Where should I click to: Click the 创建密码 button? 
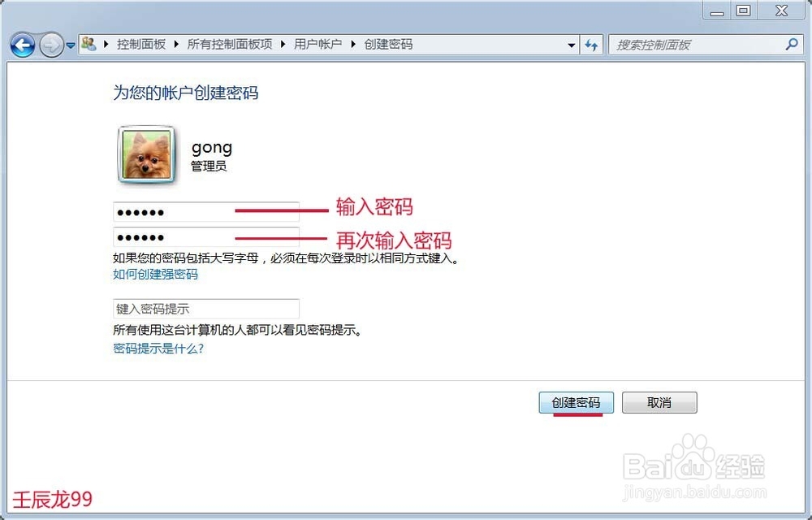pyautogui.click(x=576, y=402)
